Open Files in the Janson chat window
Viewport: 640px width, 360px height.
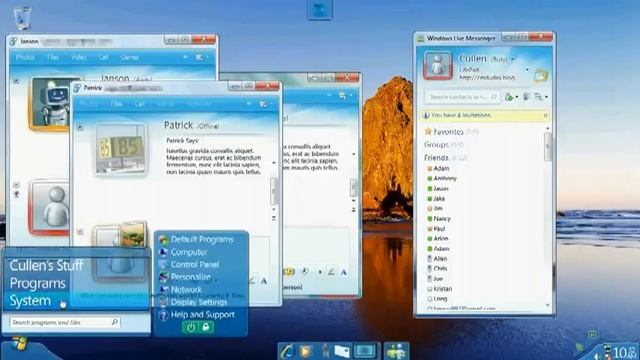pyautogui.click(x=53, y=58)
